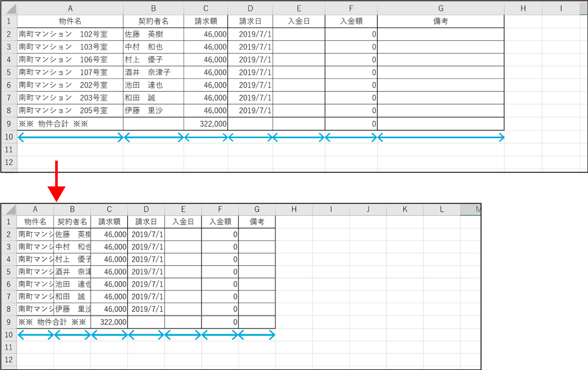Click 2019/7/1 in row 2 of upper sheet
The height and width of the screenshot is (370, 588).
click(x=250, y=34)
